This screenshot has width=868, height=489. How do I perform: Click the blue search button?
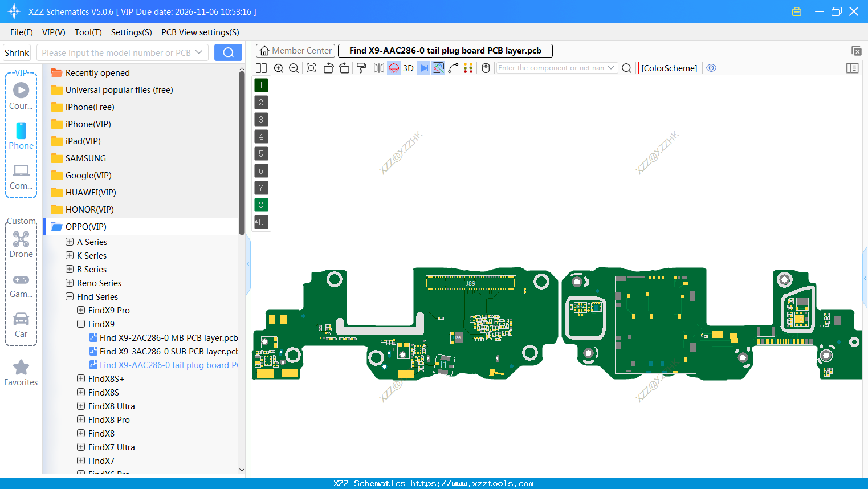228,52
